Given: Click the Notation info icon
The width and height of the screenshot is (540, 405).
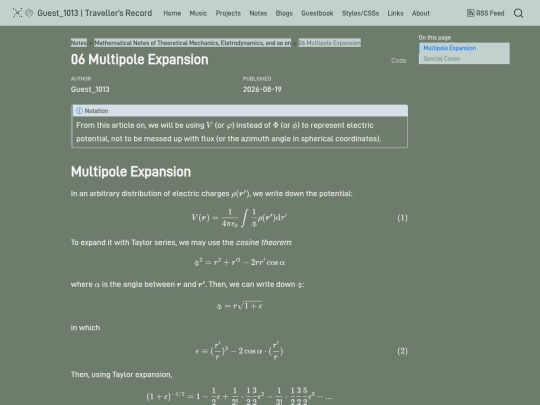Looking at the screenshot, I should (80, 111).
